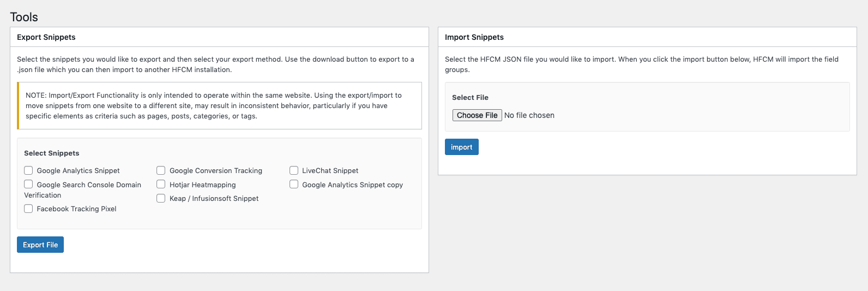Click the Export File button
This screenshot has height=291, width=868.
click(x=40, y=245)
